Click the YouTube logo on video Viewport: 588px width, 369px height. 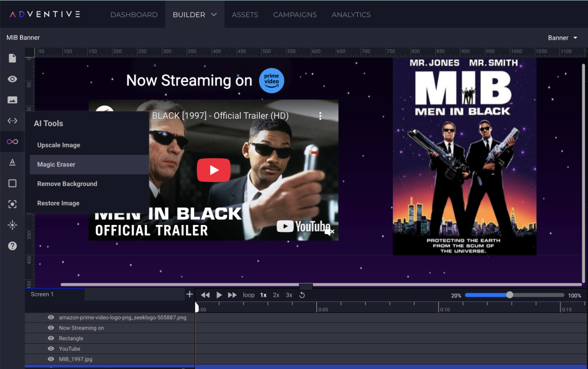click(x=303, y=226)
